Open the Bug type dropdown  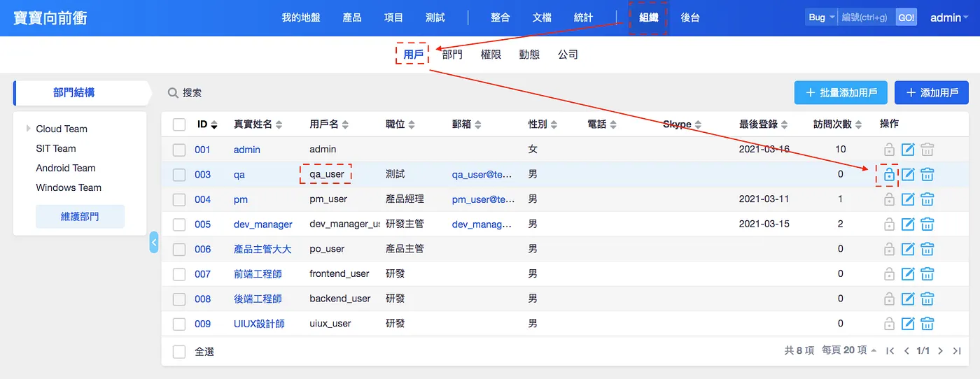click(821, 17)
